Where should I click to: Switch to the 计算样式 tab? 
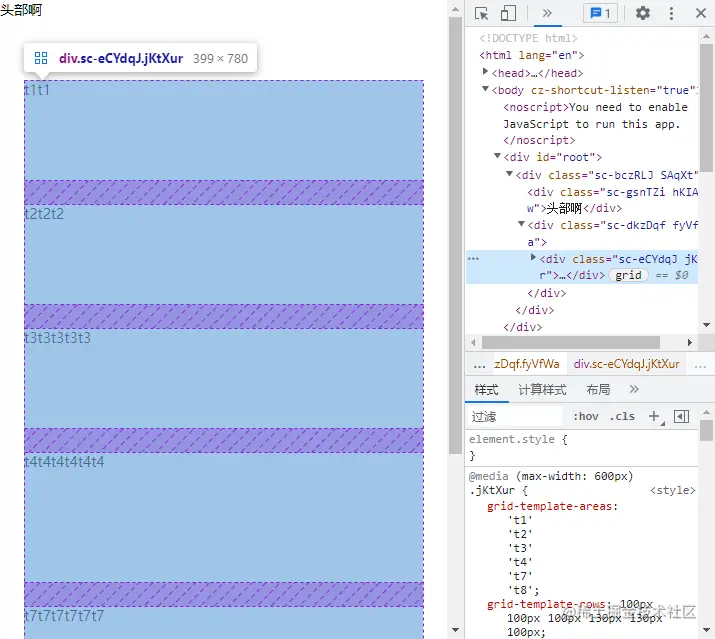coord(543,390)
